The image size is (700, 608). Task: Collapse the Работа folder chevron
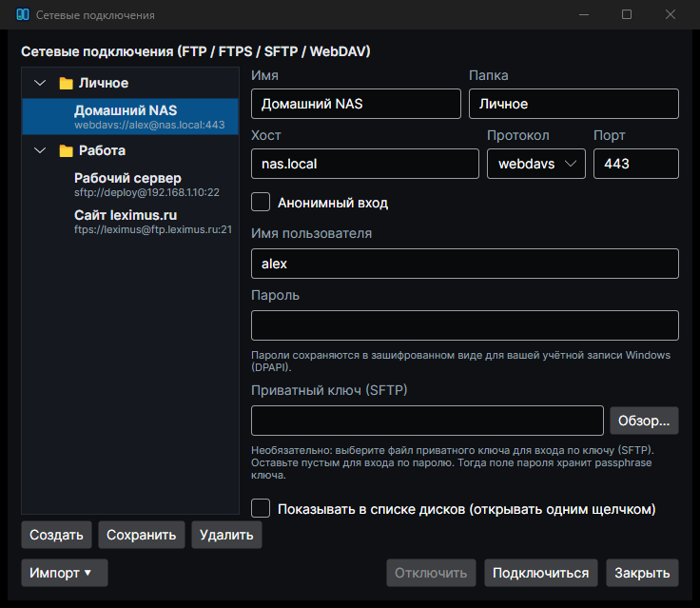click(40, 150)
